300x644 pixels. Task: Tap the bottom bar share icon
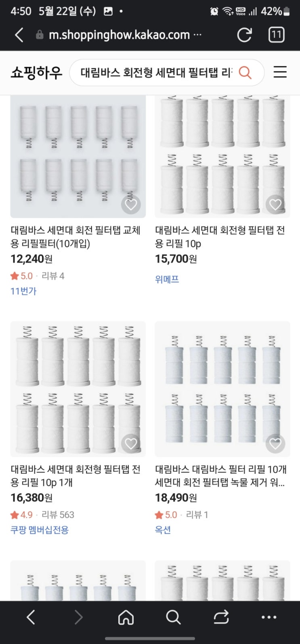pos(221,617)
